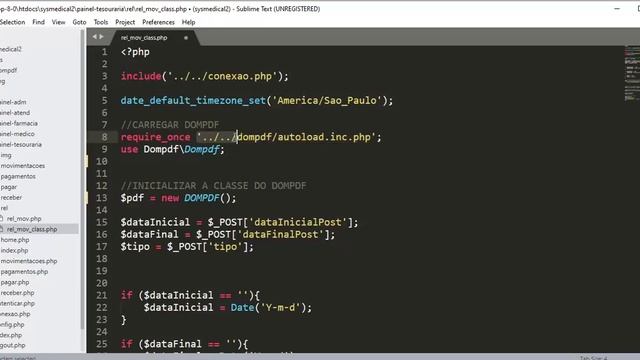Expand the painel-farmacia folder
The height and width of the screenshot is (360, 640).
[19, 123]
